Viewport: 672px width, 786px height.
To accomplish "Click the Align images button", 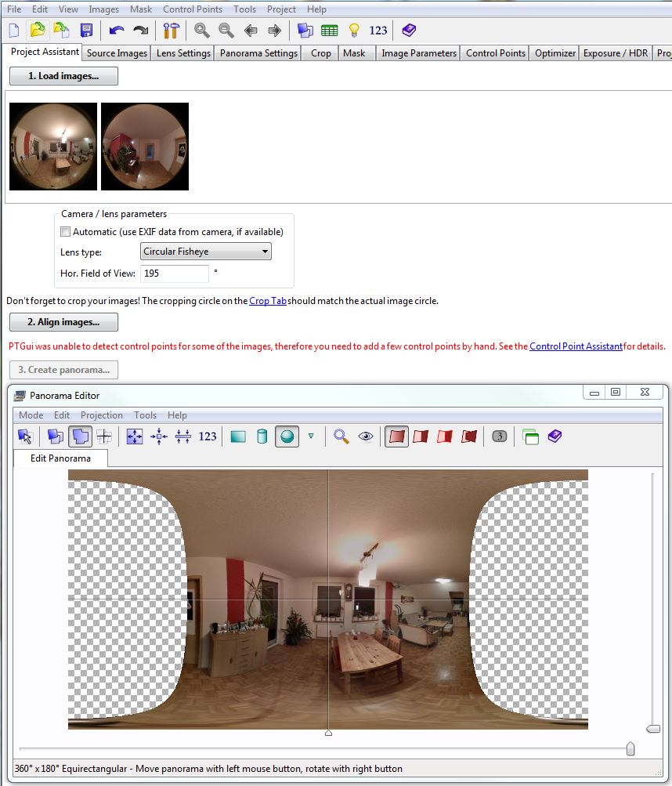I will (x=63, y=322).
